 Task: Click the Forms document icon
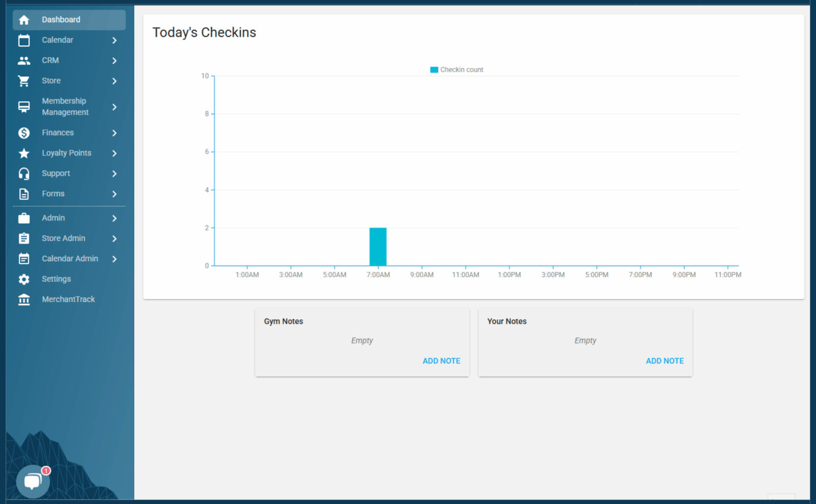(x=24, y=194)
